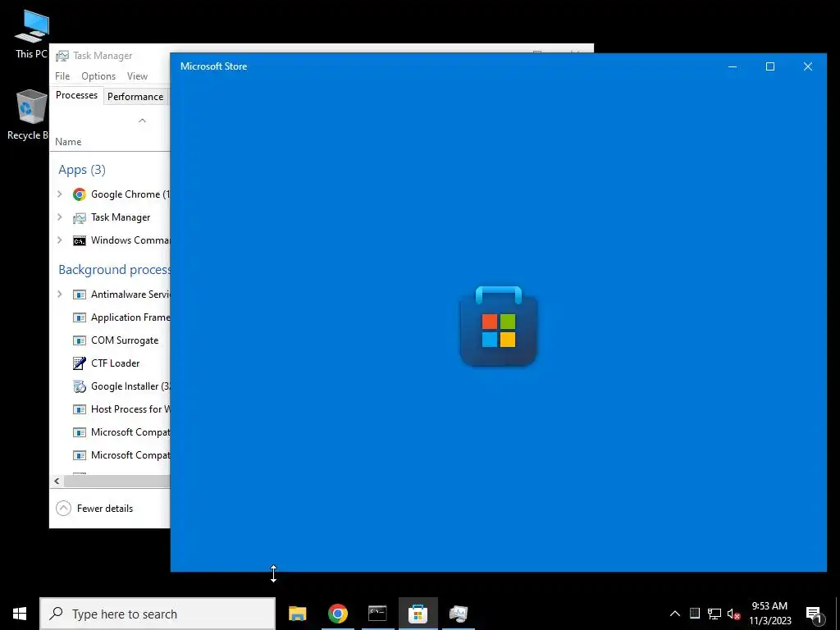The height and width of the screenshot is (630, 840).
Task: Switch to Task Manager via taskbar icon
Action: tap(459, 614)
